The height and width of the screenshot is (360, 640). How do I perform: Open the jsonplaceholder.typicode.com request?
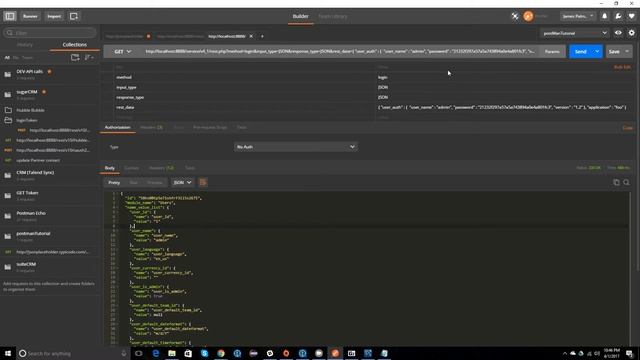click(52, 252)
